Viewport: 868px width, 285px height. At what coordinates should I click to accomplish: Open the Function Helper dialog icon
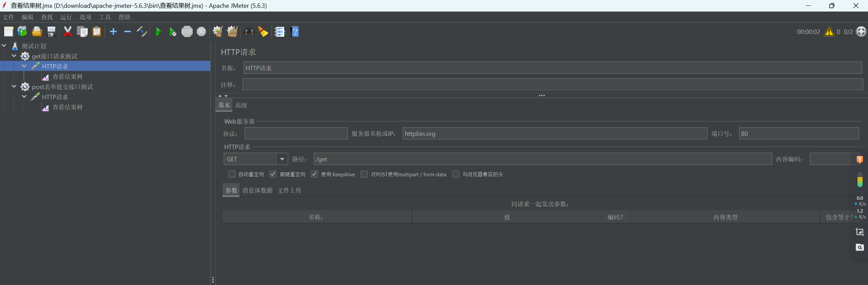coord(280,32)
